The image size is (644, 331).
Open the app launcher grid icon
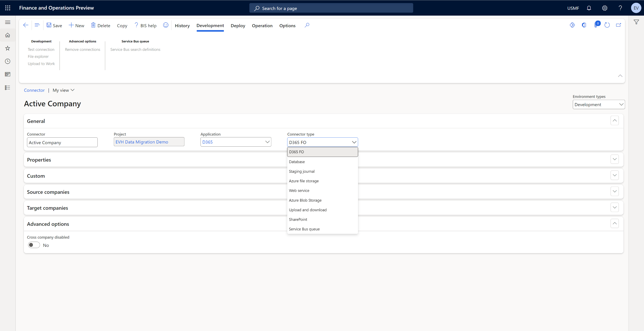8,8
